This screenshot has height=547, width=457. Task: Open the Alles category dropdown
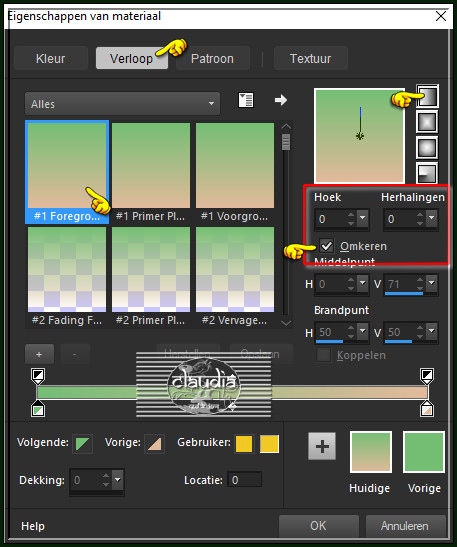pyautogui.click(x=122, y=104)
